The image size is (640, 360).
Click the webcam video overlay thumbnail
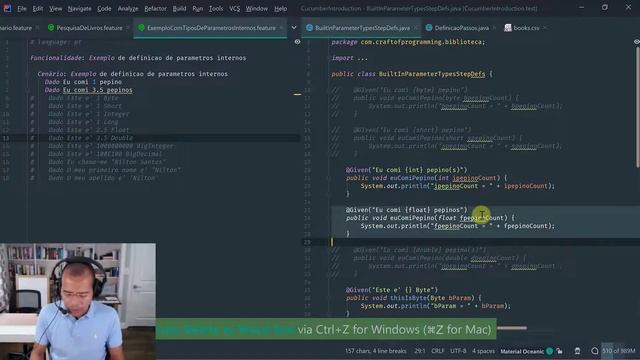pos(78,301)
